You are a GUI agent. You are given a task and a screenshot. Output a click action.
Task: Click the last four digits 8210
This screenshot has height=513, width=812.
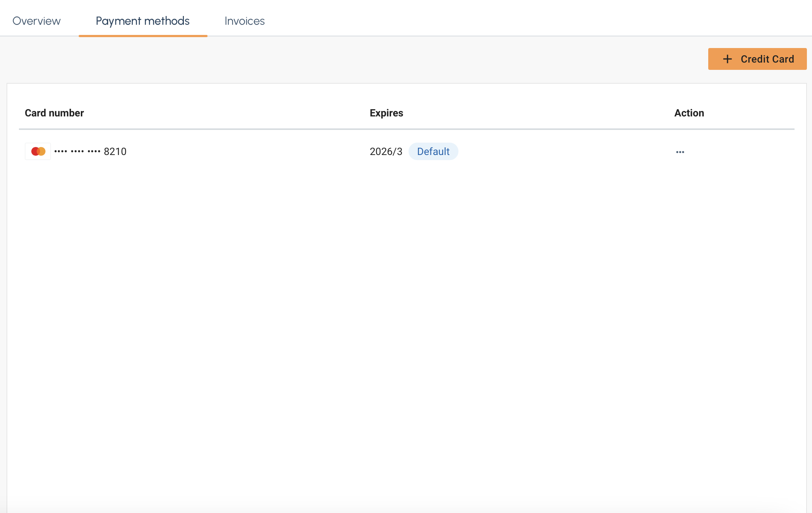115,152
